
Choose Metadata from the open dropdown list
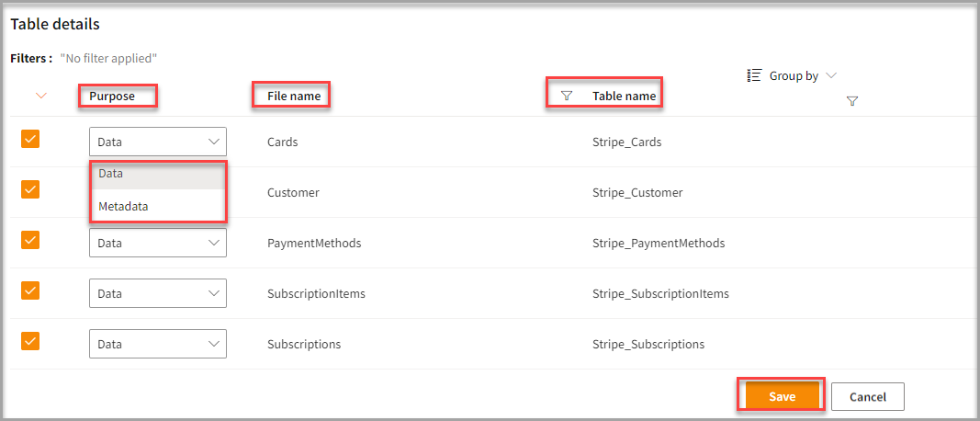tap(123, 207)
